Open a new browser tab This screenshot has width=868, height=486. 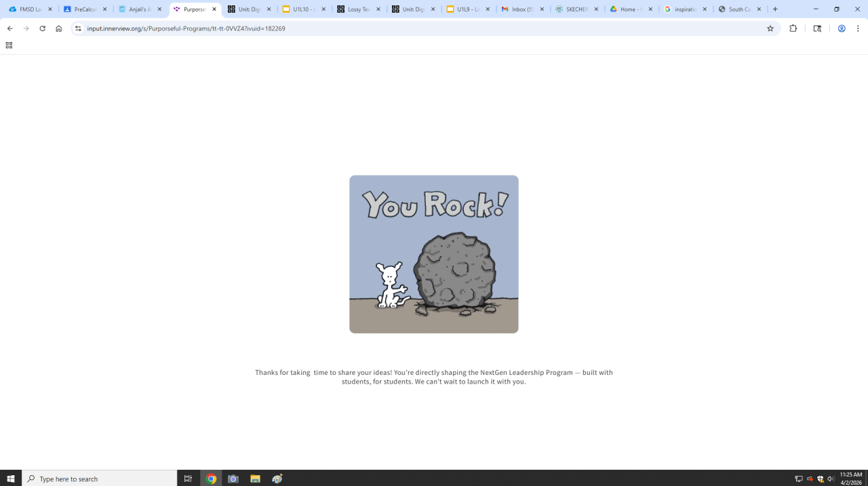[x=775, y=9]
